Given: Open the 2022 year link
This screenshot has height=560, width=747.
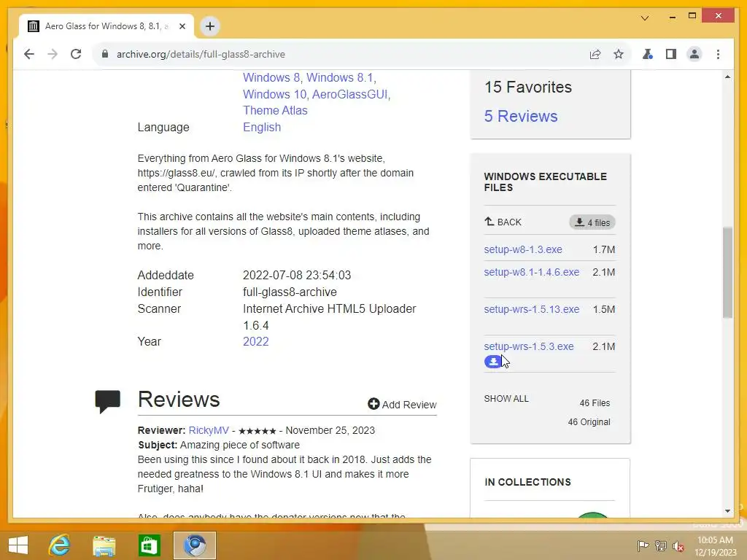Looking at the screenshot, I should click(256, 341).
